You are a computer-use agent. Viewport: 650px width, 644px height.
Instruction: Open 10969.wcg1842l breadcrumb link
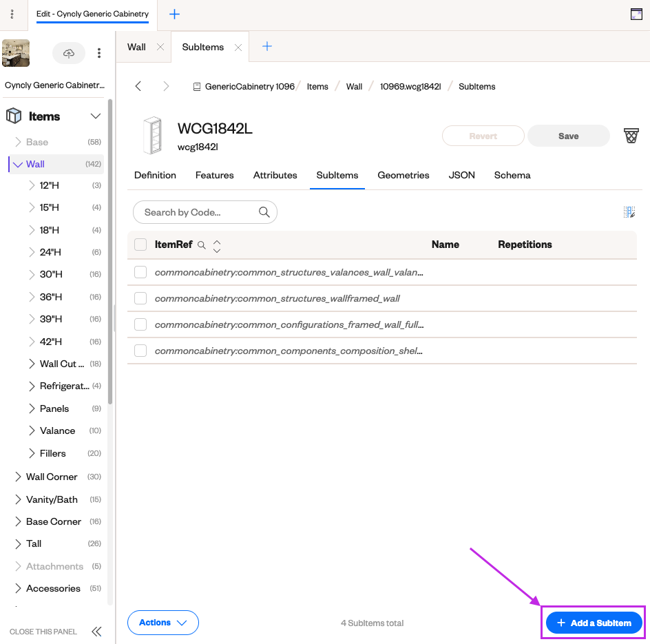click(410, 87)
